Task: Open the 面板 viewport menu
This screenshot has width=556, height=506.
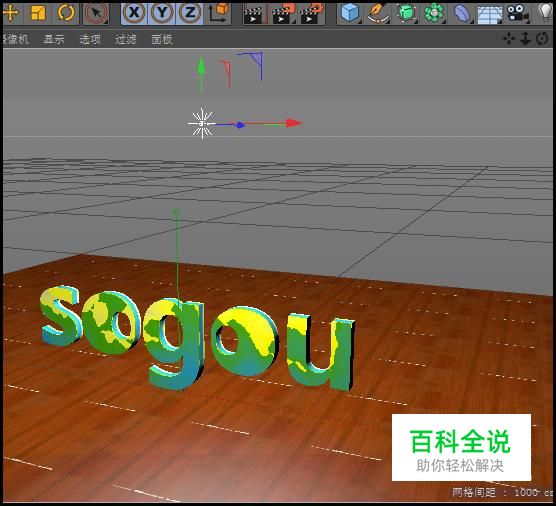Action: (x=162, y=39)
